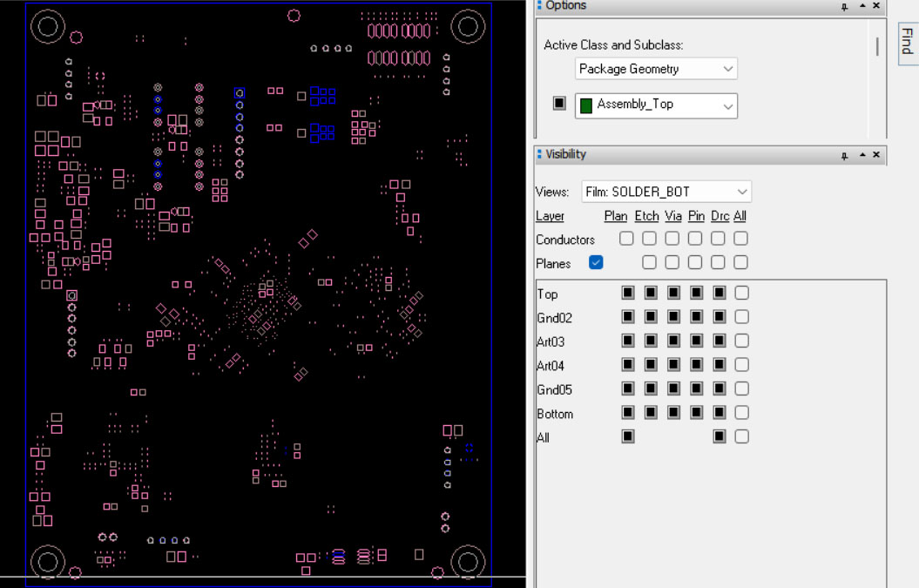Pin the Options panel
919x588 pixels.
(844, 7)
